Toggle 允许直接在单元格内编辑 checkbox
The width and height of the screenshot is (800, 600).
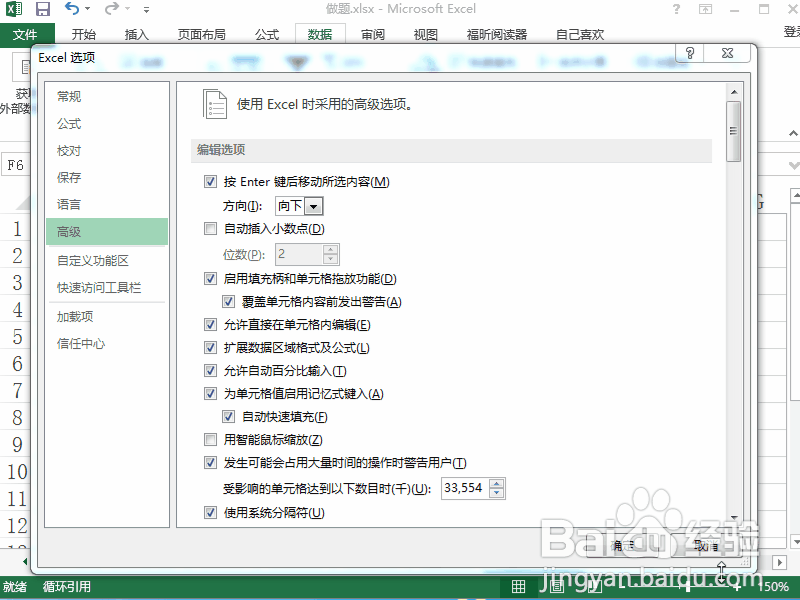210,324
